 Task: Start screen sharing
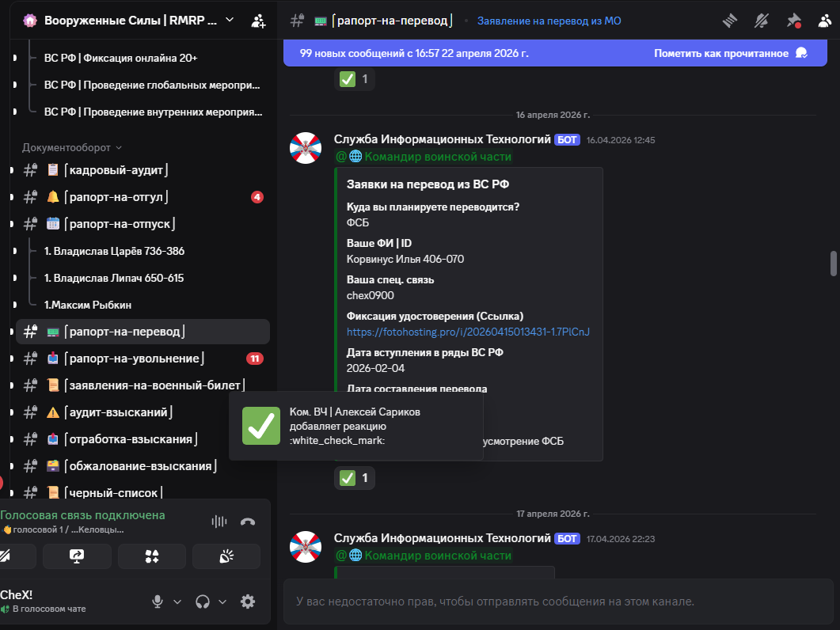77,556
